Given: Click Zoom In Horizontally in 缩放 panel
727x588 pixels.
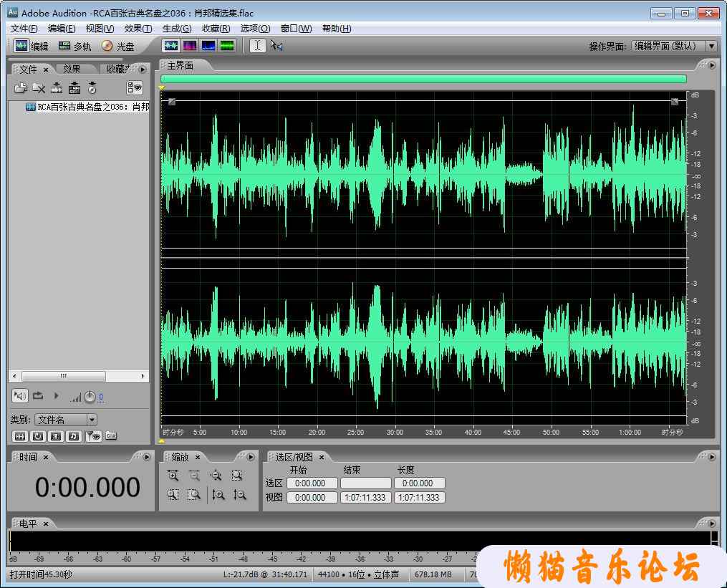Looking at the screenshot, I should click(x=173, y=476).
